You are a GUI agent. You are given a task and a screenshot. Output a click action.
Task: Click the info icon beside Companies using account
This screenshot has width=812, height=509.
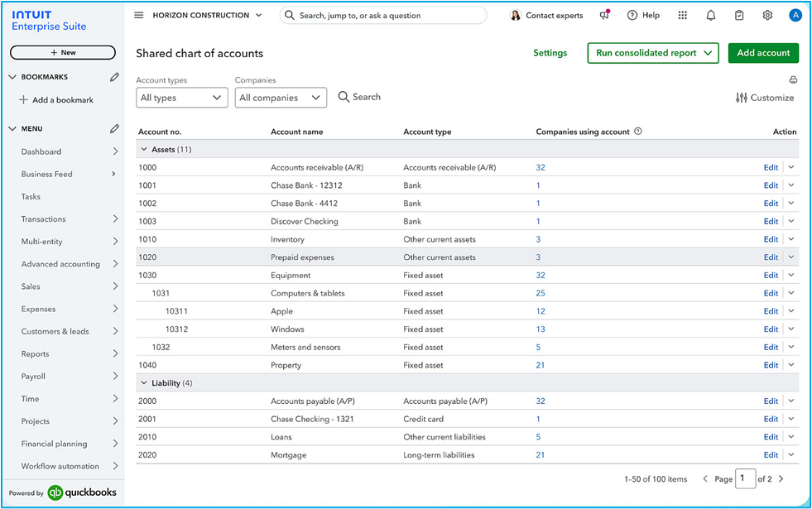coord(638,132)
